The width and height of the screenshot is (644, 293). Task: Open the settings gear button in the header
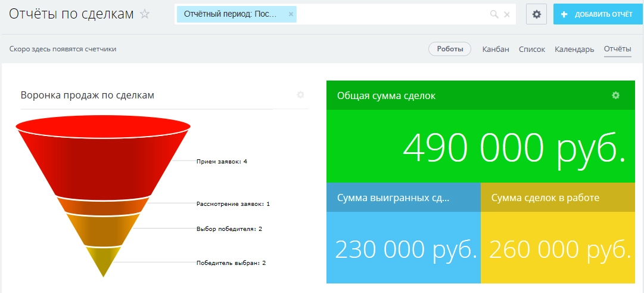click(x=536, y=14)
